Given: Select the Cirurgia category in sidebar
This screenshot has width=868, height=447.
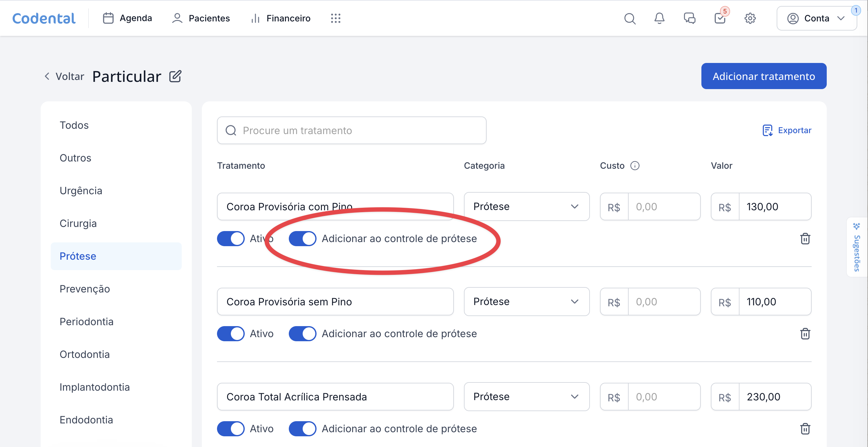Looking at the screenshot, I should tap(78, 224).
